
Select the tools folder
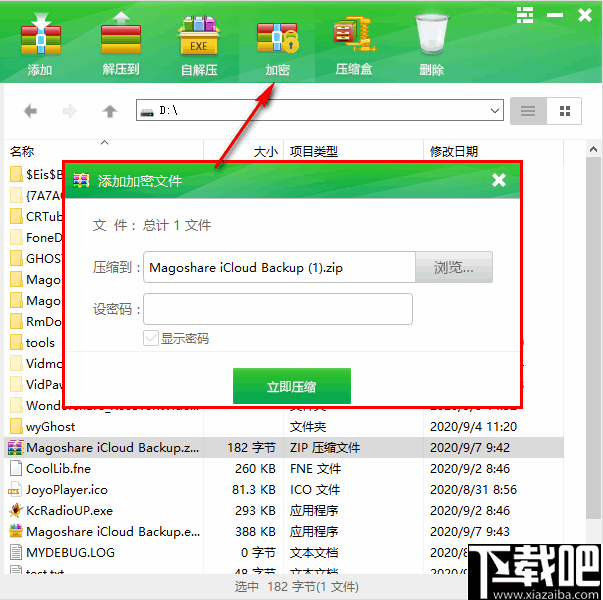tap(40, 343)
